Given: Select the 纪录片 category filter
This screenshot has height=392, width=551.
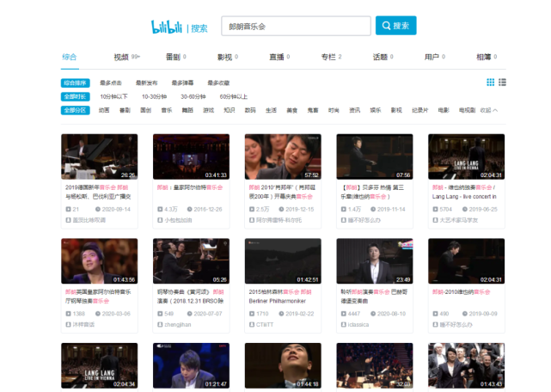Looking at the screenshot, I should pos(419,111).
